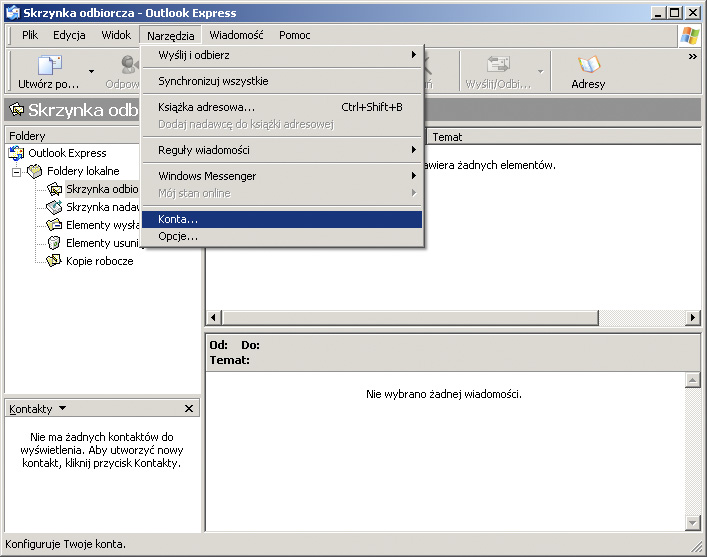The height and width of the screenshot is (557, 707).
Task: Click the Outlook Express title bar icon
Action: (x=13, y=13)
